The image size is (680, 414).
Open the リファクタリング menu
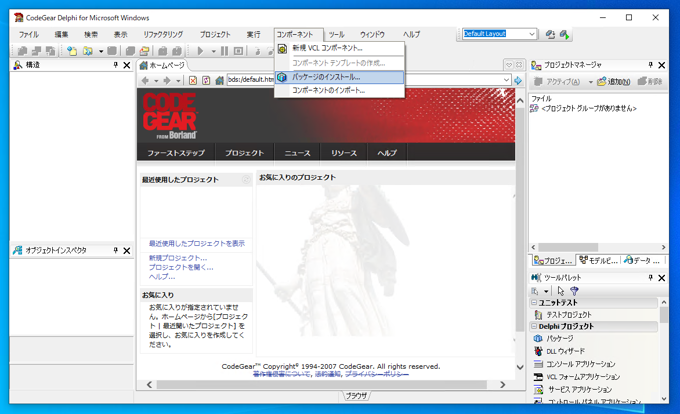click(x=163, y=34)
